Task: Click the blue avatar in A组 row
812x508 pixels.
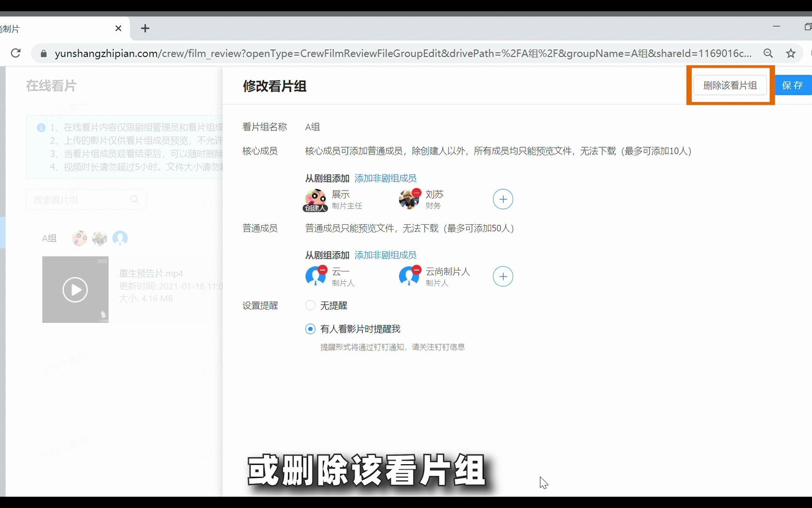Action: 120,238
